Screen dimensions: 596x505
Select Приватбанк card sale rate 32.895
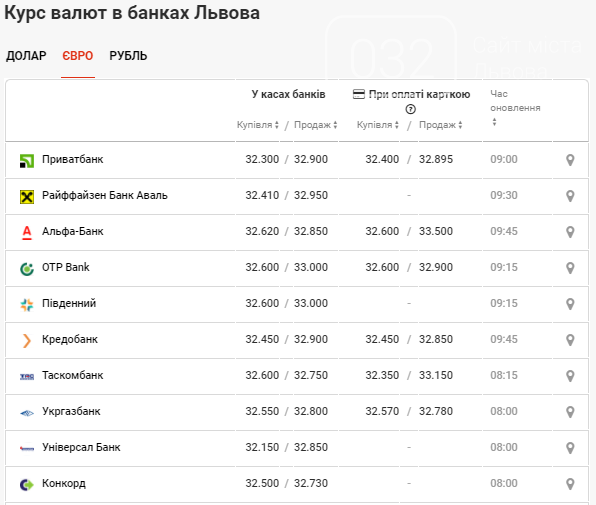(x=436, y=159)
